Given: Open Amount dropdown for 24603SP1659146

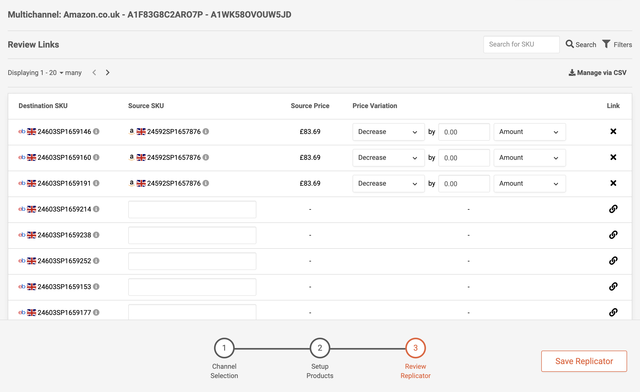Looking at the screenshot, I should pos(529,132).
